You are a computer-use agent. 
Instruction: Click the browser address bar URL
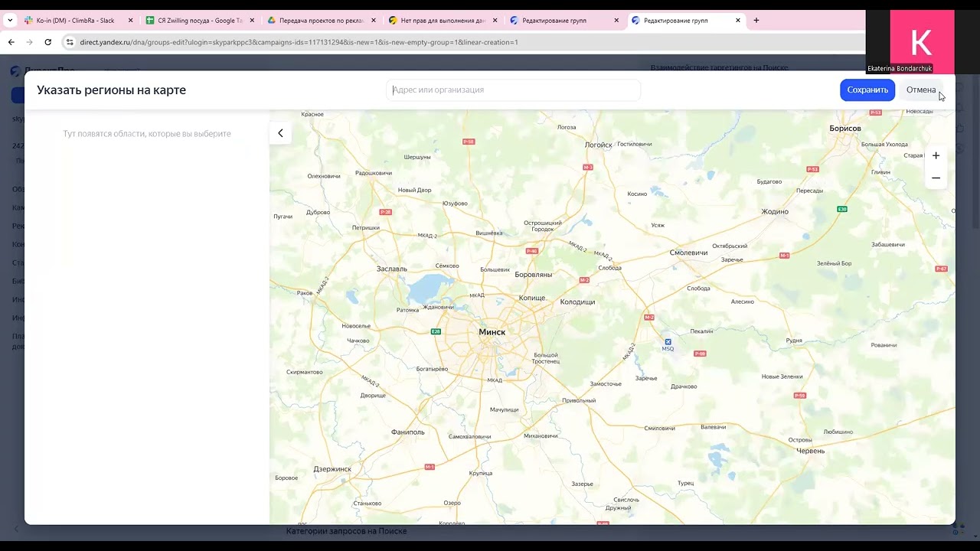299,42
